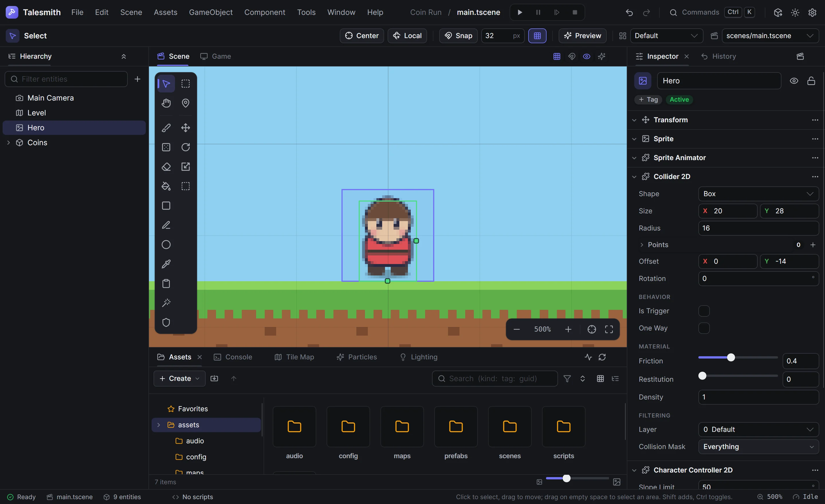Select the Clipboard stamp tool
This screenshot has height=504, width=825.
click(166, 283)
